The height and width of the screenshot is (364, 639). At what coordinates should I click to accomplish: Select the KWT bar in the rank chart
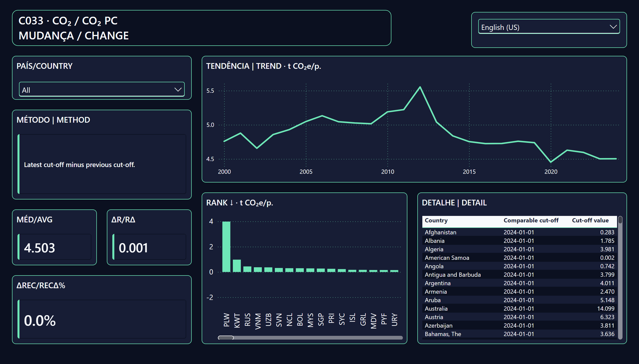pyautogui.click(x=237, y=266)
